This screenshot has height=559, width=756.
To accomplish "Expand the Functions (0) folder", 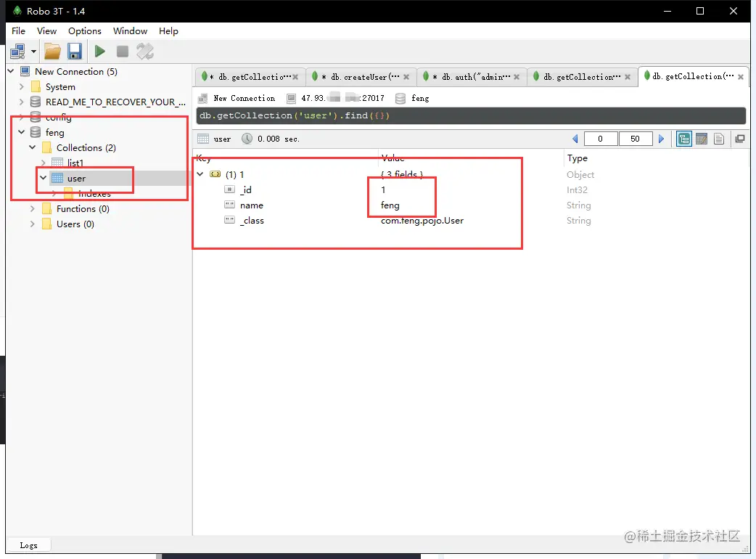I will pyautogui.click(x=33, y=209).
